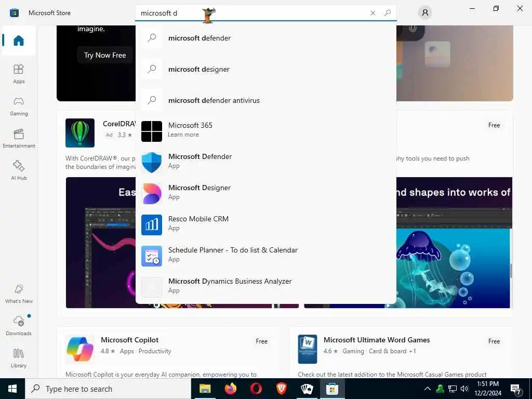The image size is (532, 399).
Task: Open the Microsoft Copilot app icon
Action: click(80, 349)
